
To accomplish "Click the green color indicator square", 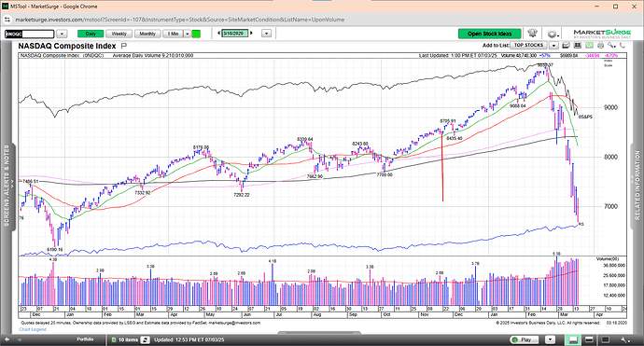I will click(196, 34).
